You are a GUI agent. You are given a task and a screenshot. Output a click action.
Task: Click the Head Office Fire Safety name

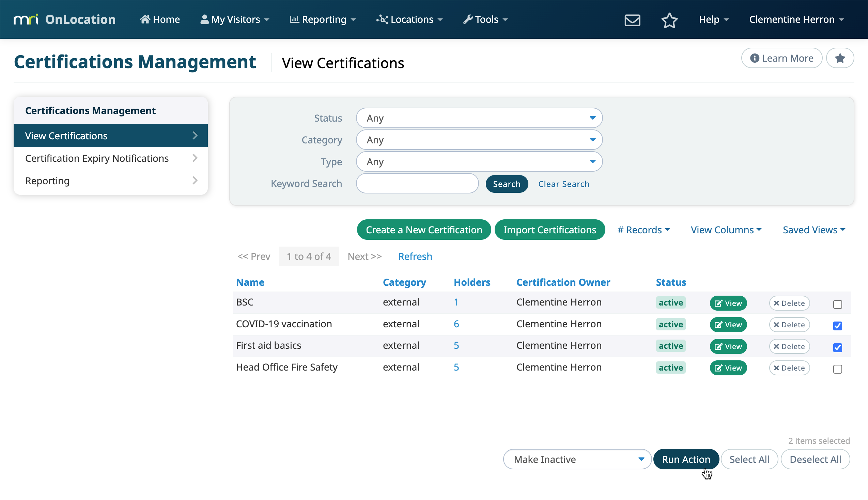(x=287, y=368)
